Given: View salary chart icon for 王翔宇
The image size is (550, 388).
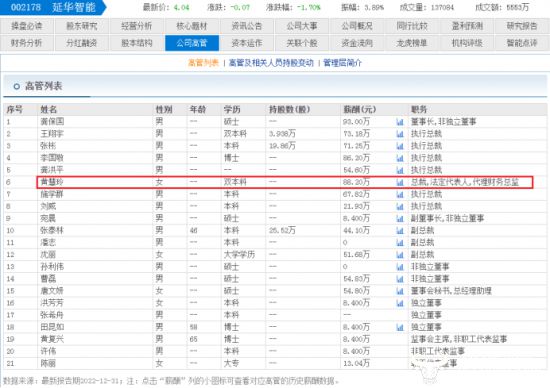Looking at the screenshot, I should pos(400,134).
